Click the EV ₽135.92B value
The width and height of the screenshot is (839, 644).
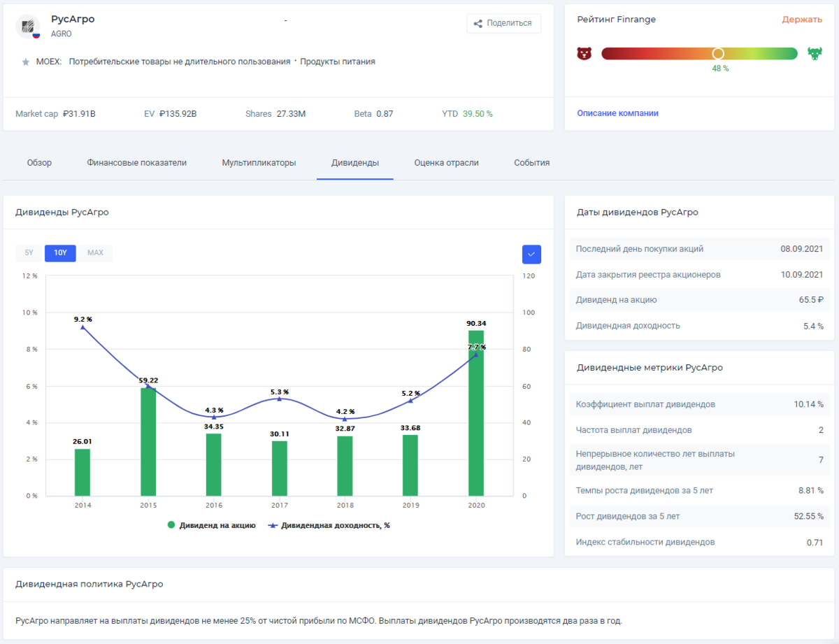point(178,113)
